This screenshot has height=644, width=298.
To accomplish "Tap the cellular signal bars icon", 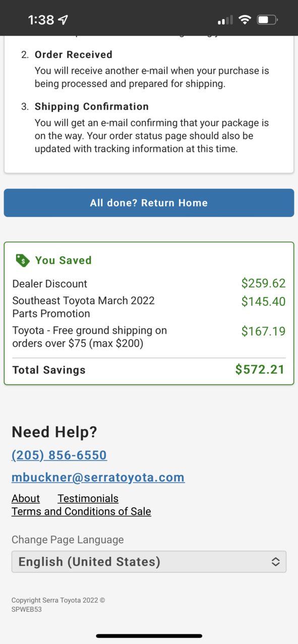I will [x=225, y=20].
